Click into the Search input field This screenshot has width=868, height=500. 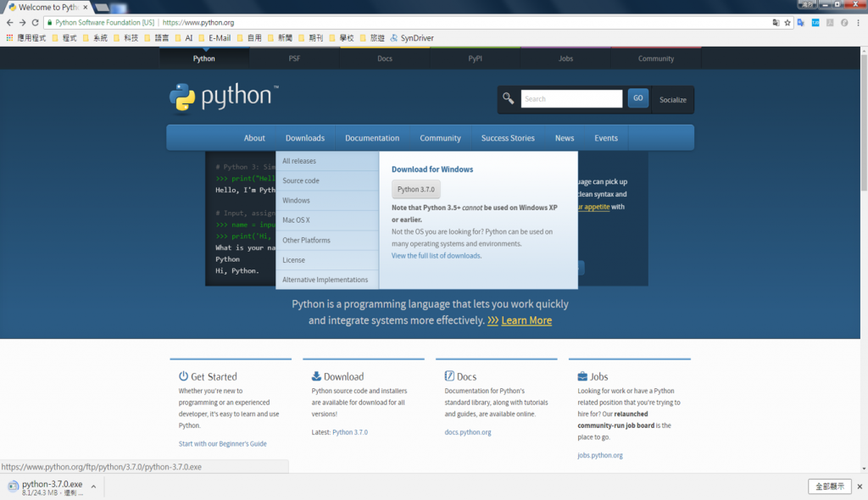click(x=571, y=98)
